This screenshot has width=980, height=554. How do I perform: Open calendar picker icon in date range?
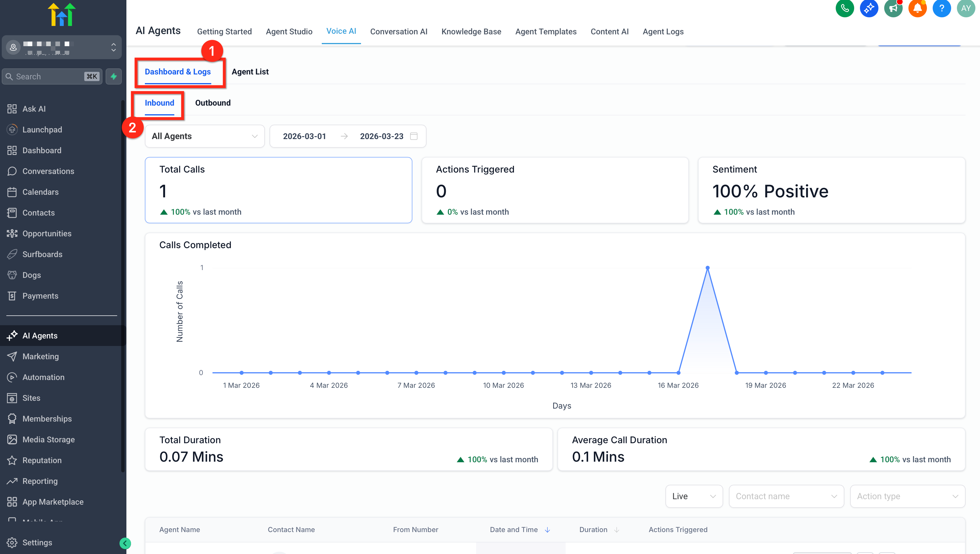point(414,136)
